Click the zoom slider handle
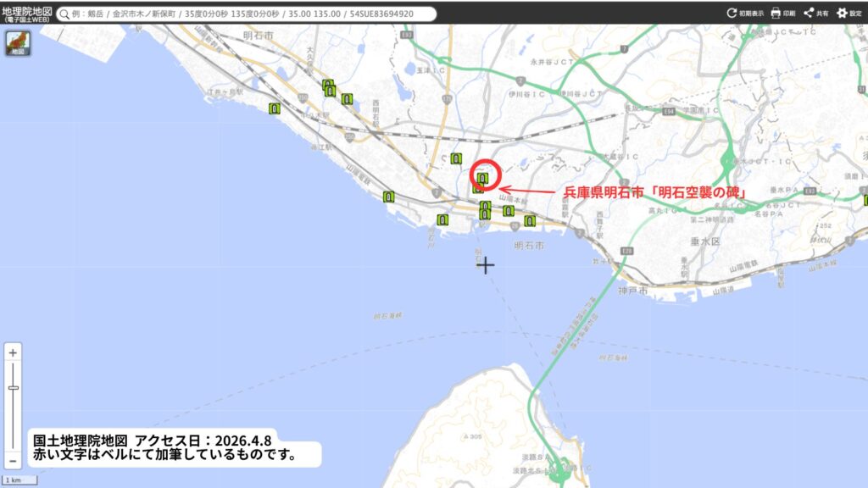The width and height of the screenshot is (868, 488). click(x=13, y=387)
